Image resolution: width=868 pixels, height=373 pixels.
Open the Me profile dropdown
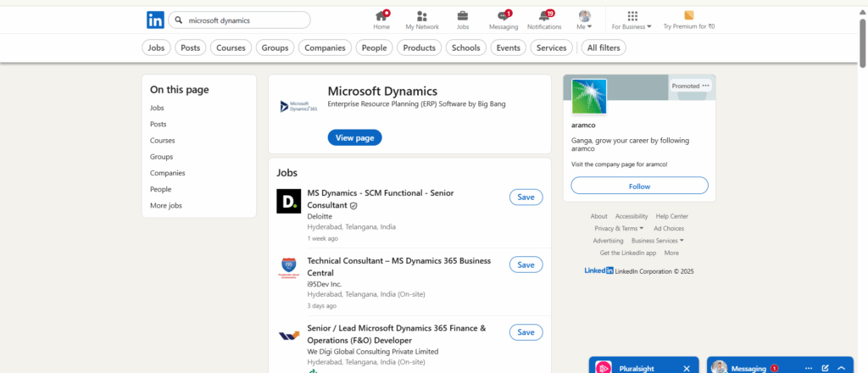[585, 20]
